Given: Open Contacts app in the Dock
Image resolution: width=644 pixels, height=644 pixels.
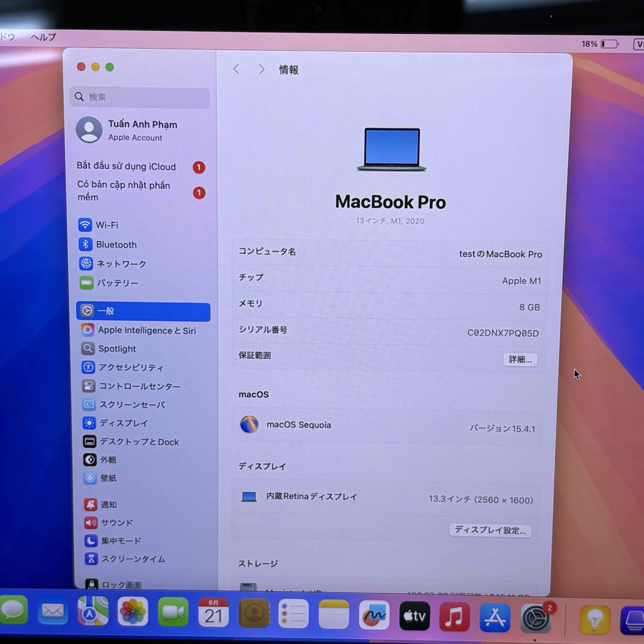Looking at the screenshot, I should (254, 614).
